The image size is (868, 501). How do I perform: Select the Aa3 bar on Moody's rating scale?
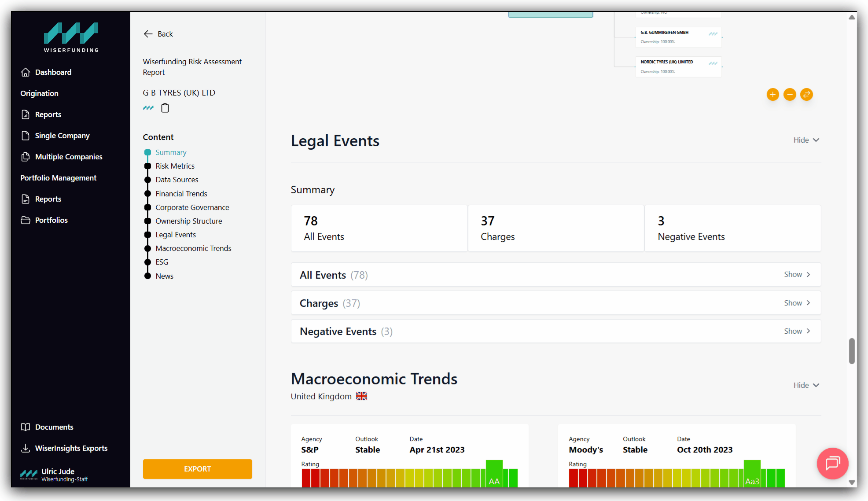tap(752, 473)
